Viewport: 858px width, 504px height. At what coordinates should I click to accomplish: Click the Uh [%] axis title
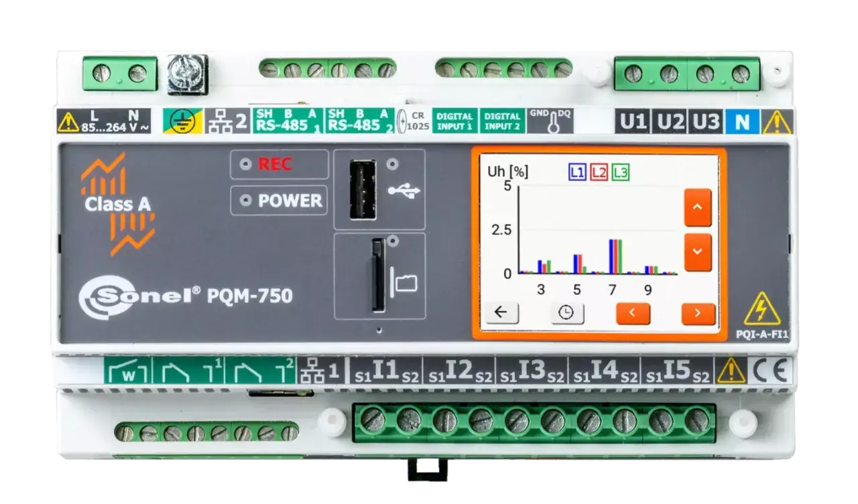pos(507,172)
